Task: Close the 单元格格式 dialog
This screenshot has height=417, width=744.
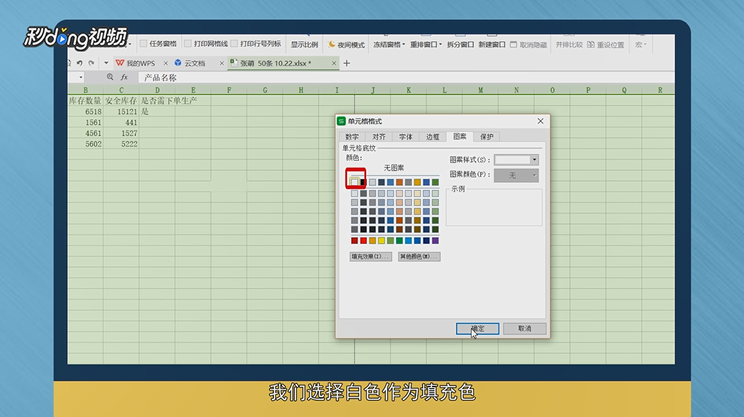Action: [x=540, y=121]
